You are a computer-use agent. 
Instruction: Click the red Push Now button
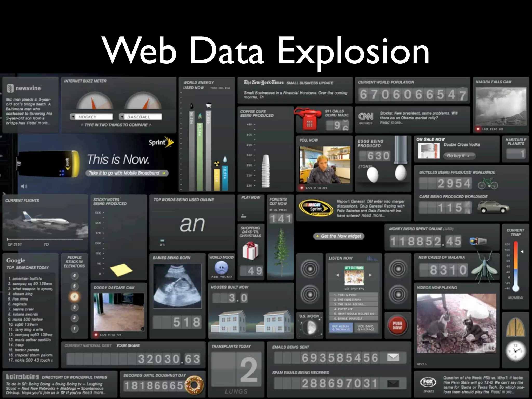point(397,325)
